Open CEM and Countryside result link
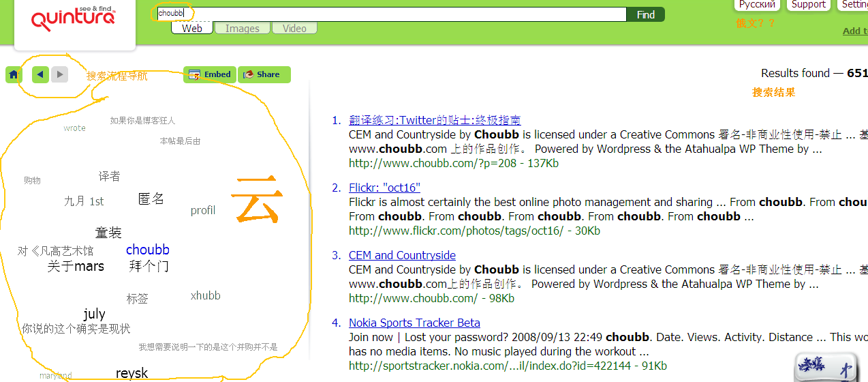 pyautogui.click(x=402, y=255)
